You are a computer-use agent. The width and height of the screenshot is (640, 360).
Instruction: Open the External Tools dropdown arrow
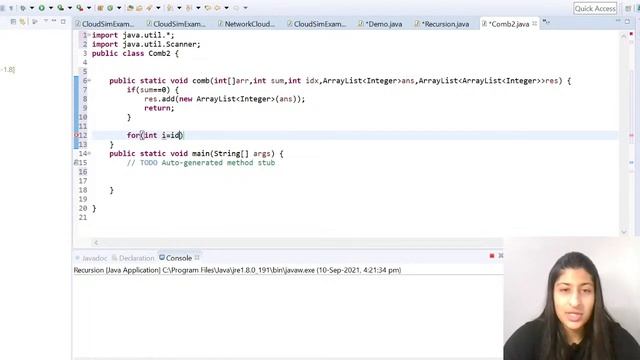point(89,8)
